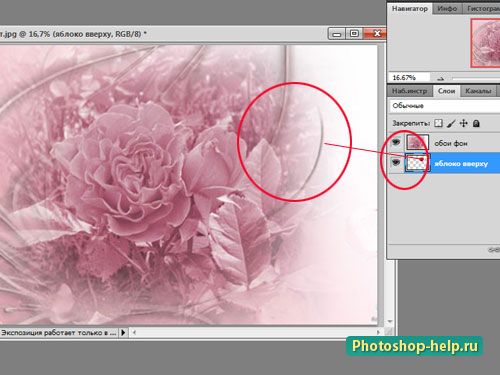500x375 pixels.
Task: Select the 'обои фон' layer thumbnail
Action: (x=417, y=143)
